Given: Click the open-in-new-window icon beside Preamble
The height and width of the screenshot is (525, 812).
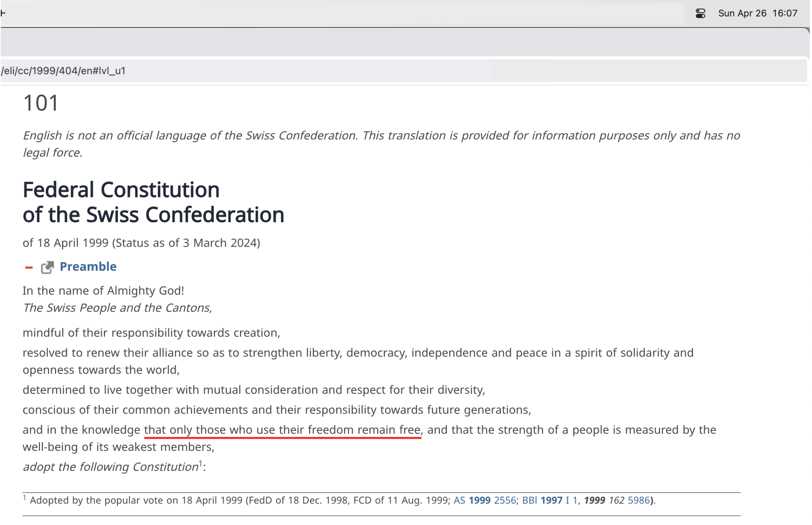Looking at the screenshot, I should coord(47,267).
